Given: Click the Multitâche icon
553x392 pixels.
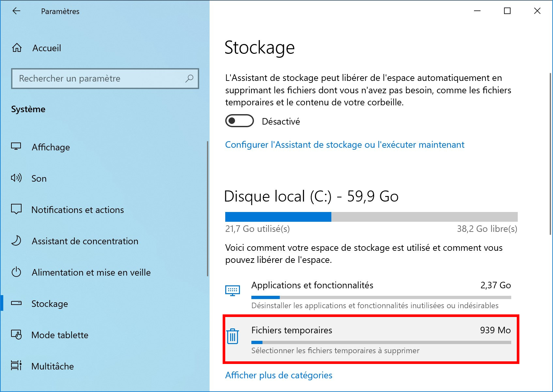Looking at the screenshot, I should 16,366.
